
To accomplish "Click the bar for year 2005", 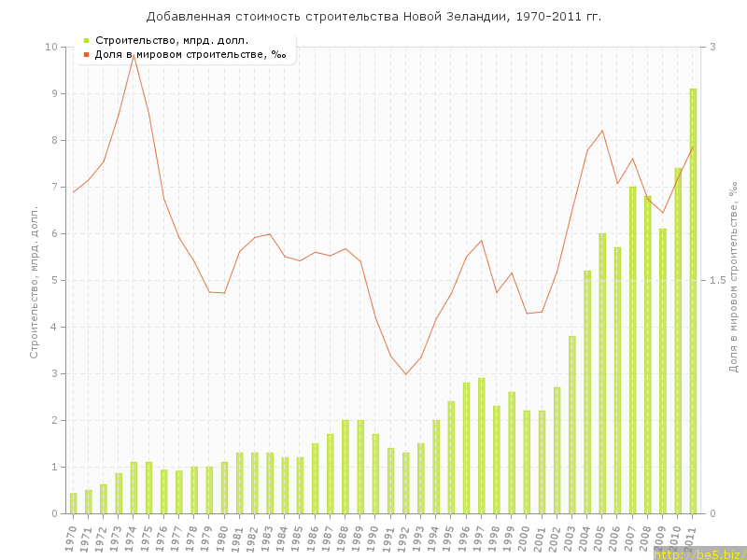I will coord(602,373).
